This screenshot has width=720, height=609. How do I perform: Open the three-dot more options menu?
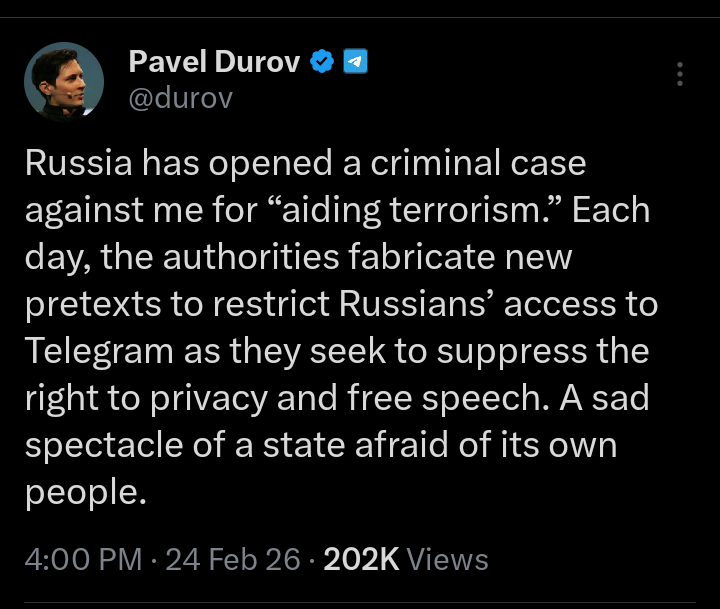(x=680, y=74)
